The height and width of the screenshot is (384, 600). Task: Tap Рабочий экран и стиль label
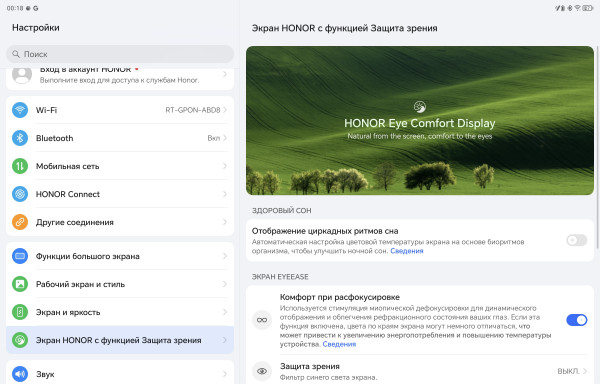[80, 284]
